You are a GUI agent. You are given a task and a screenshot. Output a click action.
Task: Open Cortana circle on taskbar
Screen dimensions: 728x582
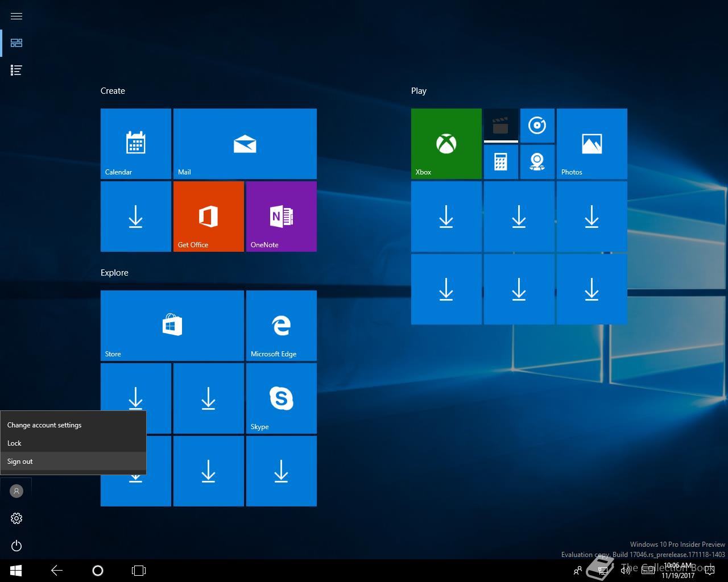point(98,571)
